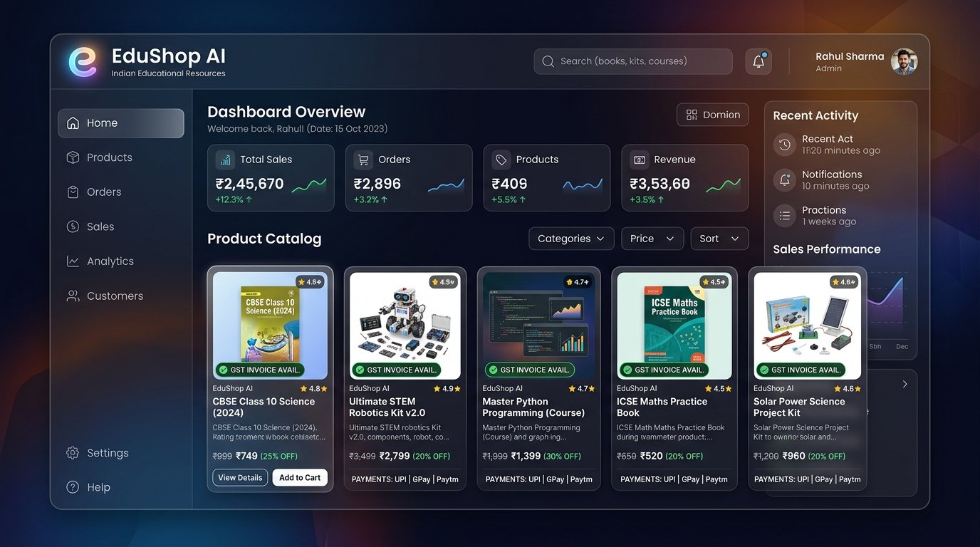Click the EduShop AI logo icon
The width and height of the screenshot is (980, 547).
coord(83,62)
